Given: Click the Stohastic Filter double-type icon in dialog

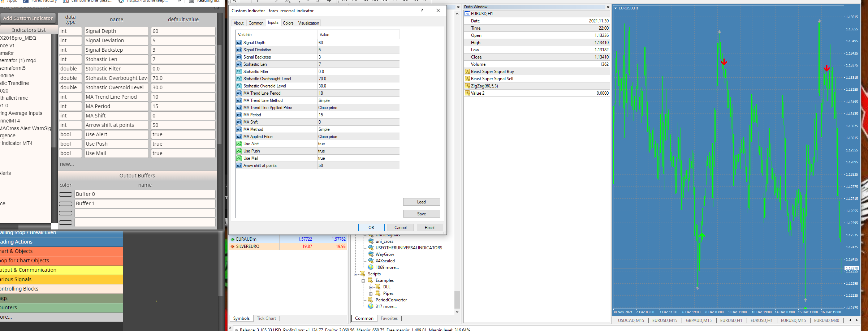Looking at the screenshot, I should point(239,72).
